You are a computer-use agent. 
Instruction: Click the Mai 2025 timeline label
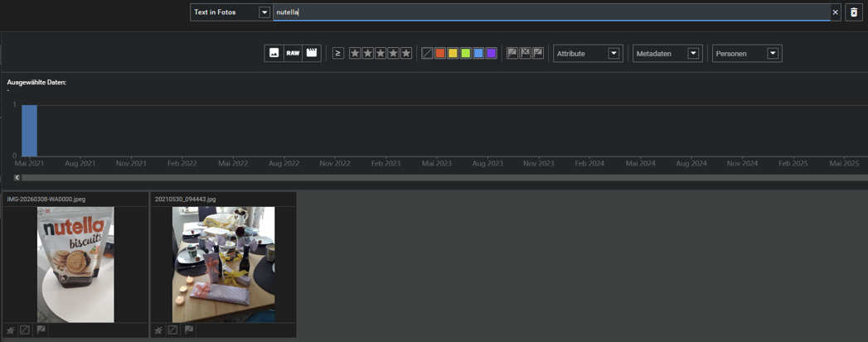pyautogui.click(x=844, y=163)
